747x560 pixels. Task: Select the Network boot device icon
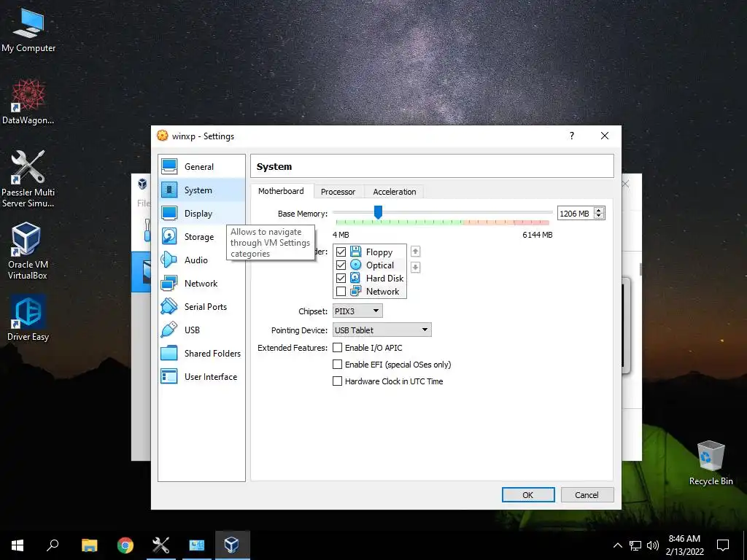(356, 292)
